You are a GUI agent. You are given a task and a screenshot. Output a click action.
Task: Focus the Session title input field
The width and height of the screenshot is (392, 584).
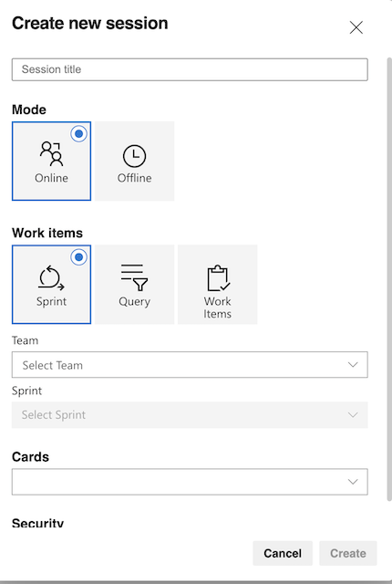click(x=190, y=69)
